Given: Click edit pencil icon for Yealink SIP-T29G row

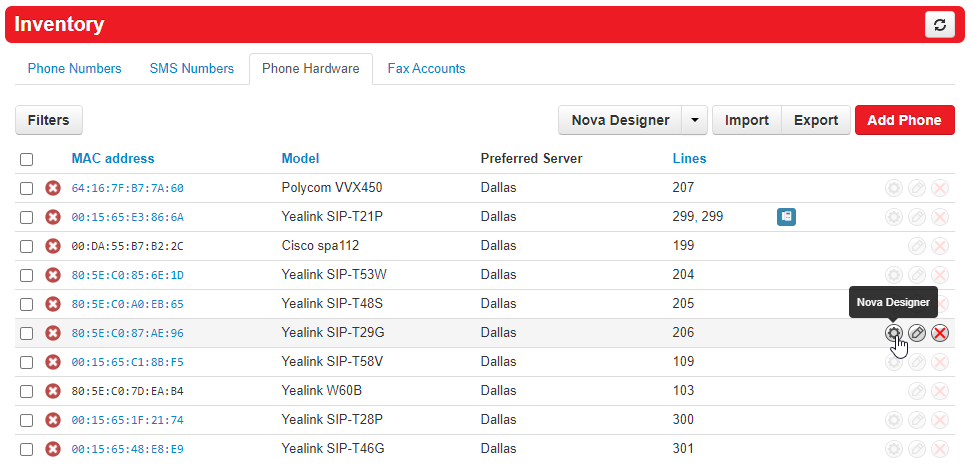Looking at the screenshot, I should 917,333.
